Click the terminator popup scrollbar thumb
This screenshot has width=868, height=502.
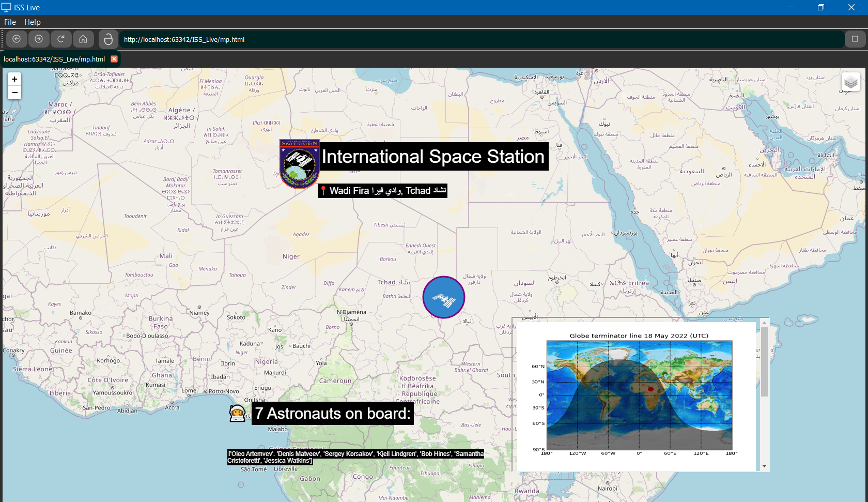[x=764, y=362]
